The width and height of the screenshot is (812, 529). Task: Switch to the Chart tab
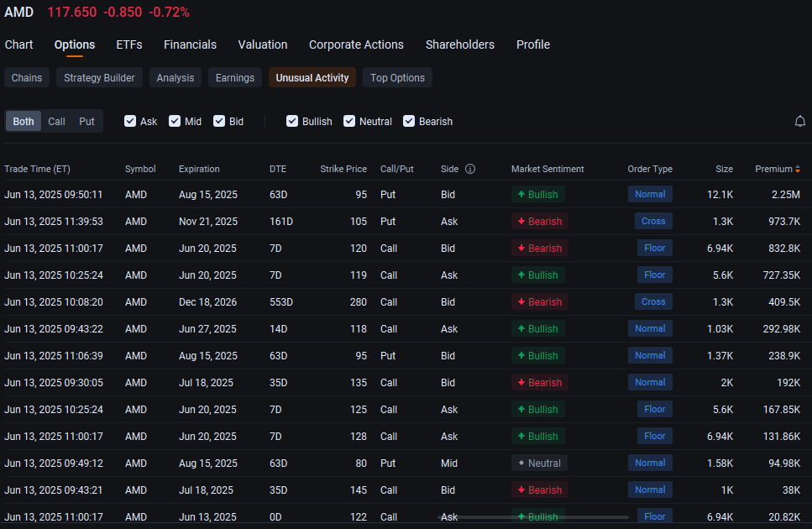click(x=18, y=45)
